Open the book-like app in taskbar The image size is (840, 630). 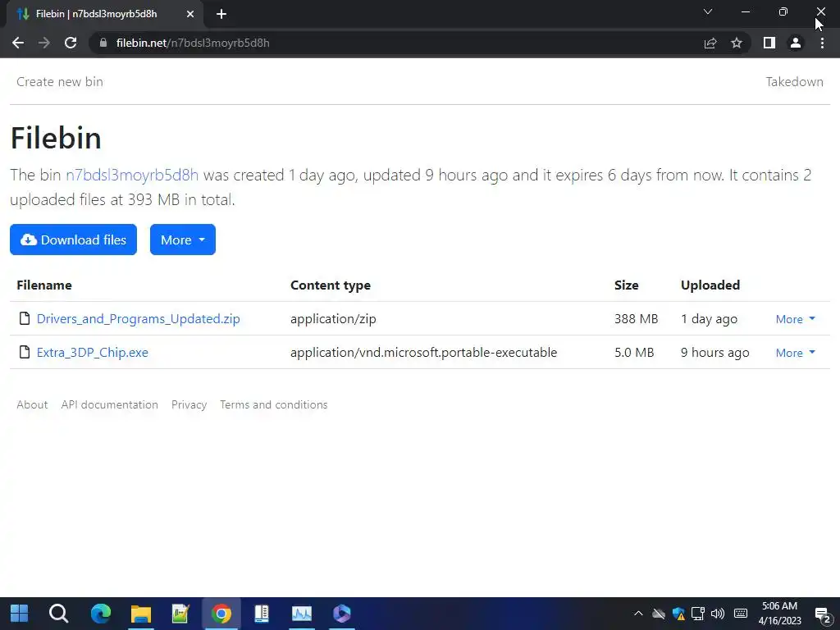point(262,614)
